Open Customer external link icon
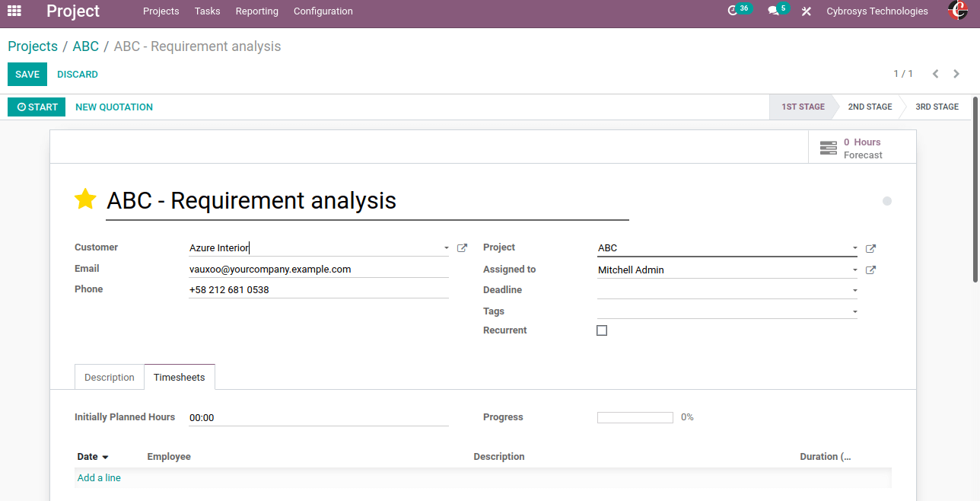Screen dimensions: 980x501 coord(462,248)
